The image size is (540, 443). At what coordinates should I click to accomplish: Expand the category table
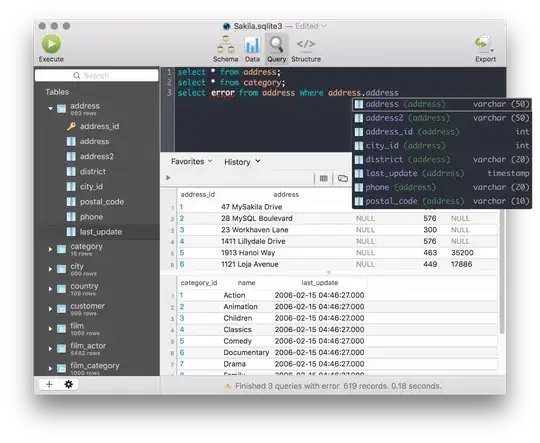pyautogui.click(x=50, y=249)
